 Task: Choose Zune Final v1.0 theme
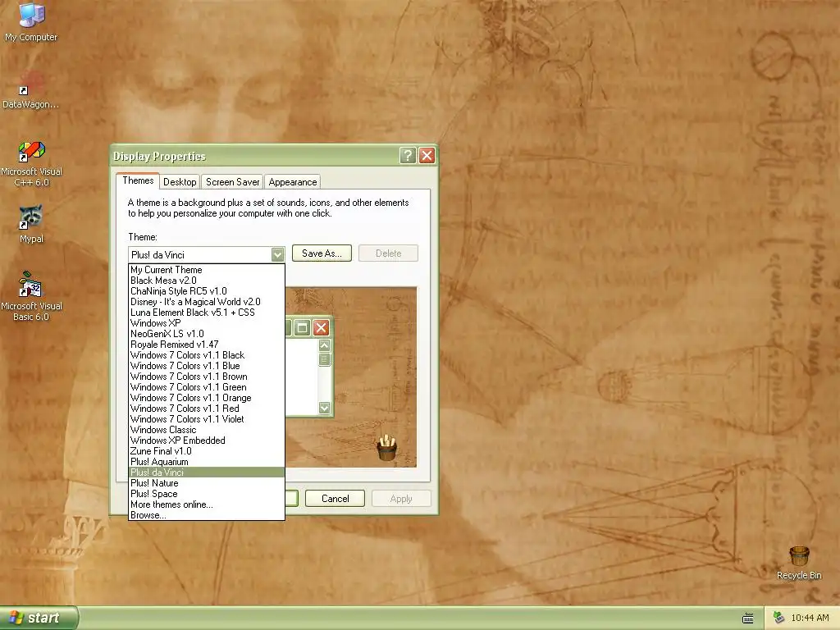[x=207, y=451]
